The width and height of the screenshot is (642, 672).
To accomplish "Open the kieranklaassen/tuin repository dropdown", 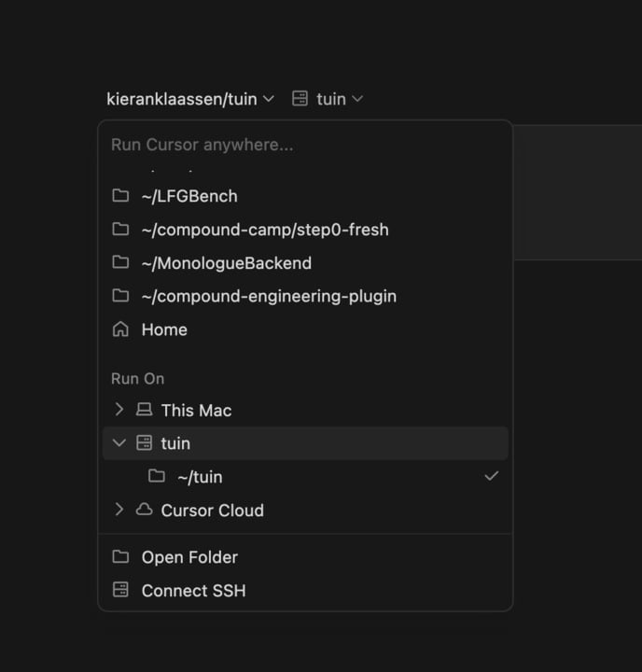I will point(189,99).
